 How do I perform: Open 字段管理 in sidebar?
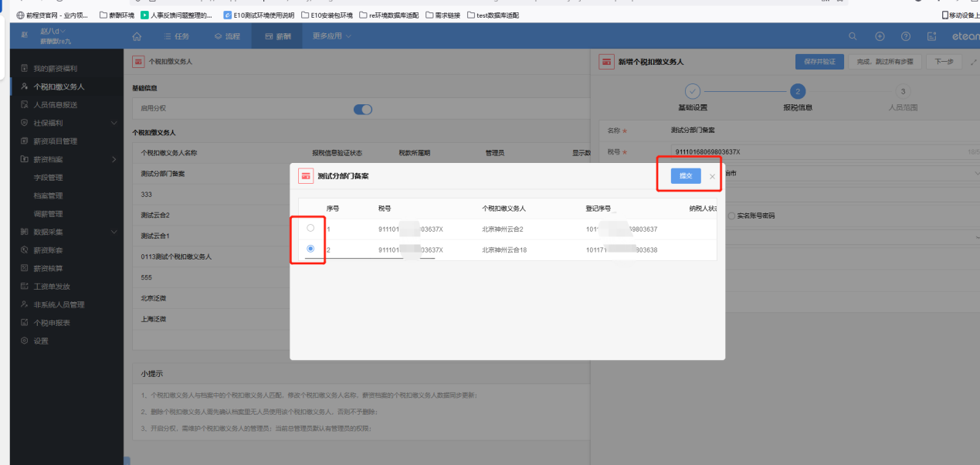click(x=48, y=178)
